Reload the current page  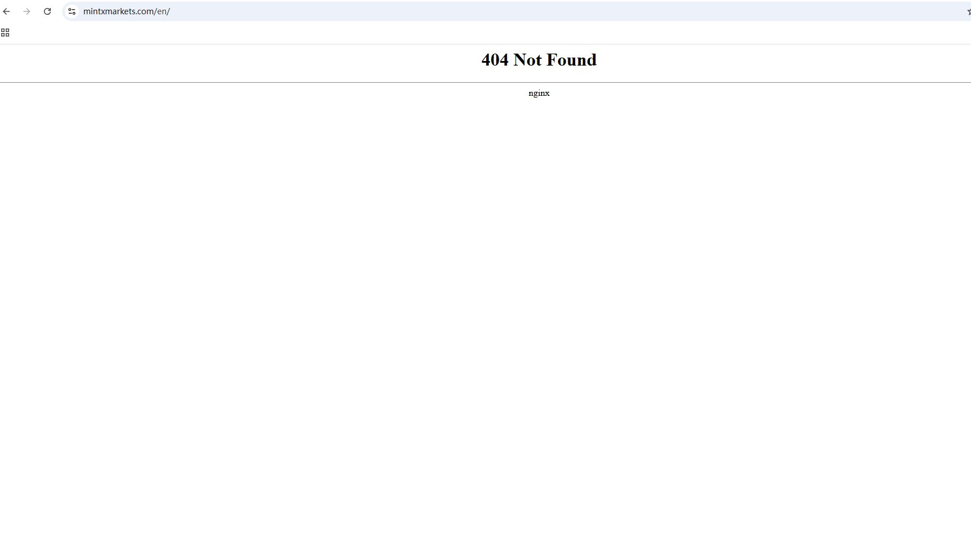pos(47,11)
